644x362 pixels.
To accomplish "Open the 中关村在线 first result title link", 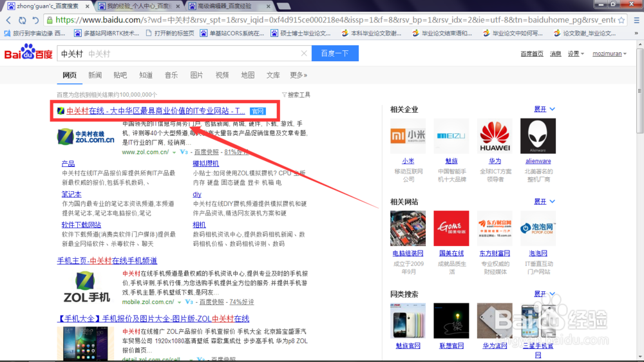I will 156,111.
